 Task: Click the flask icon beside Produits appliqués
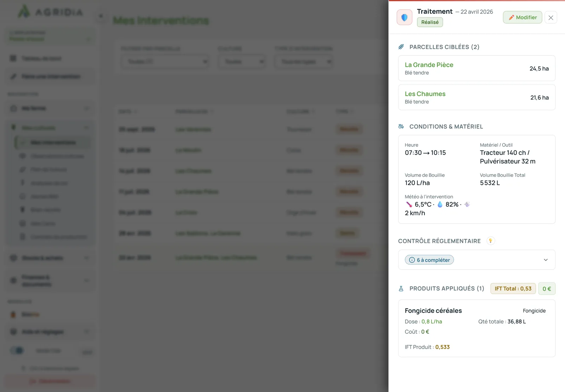click(401, 289)
